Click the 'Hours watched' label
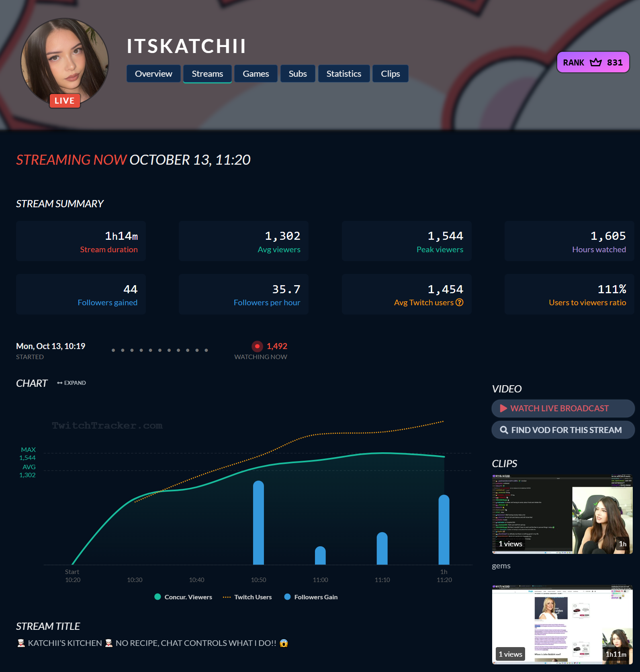 (x=599, y=249)
